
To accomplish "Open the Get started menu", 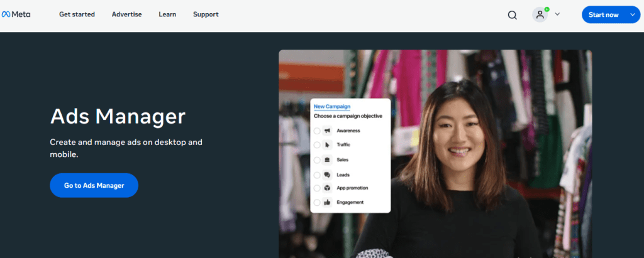I will click(x=77, y=14).
